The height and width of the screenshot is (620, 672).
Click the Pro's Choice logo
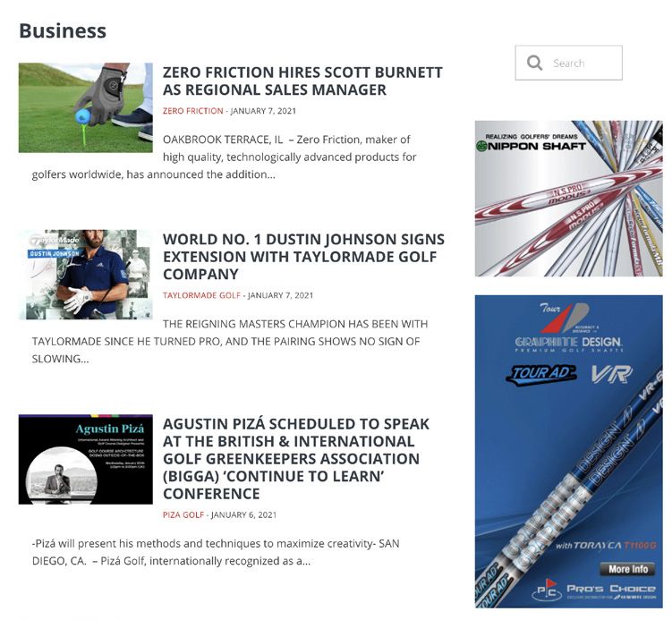tap(594, 591)
